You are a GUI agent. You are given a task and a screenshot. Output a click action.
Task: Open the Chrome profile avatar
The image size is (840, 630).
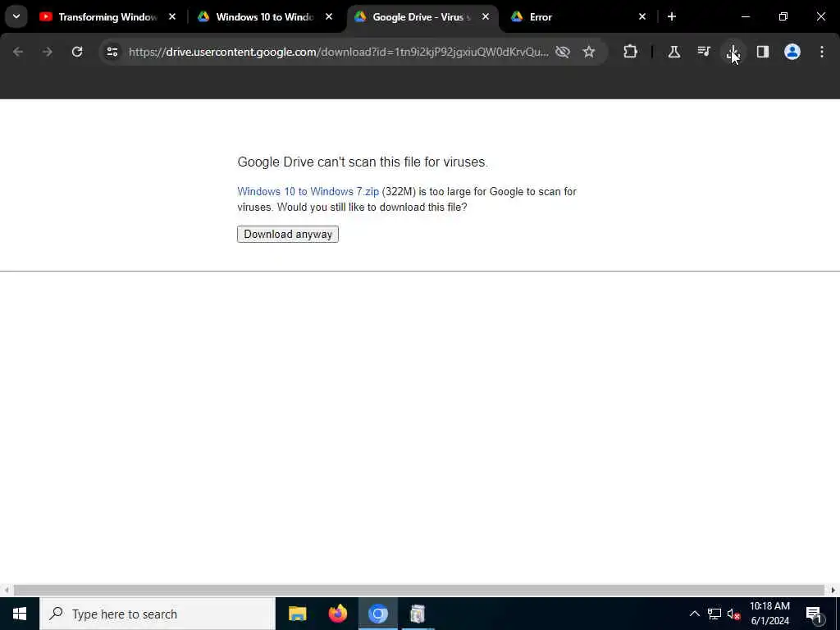[792, 52]
